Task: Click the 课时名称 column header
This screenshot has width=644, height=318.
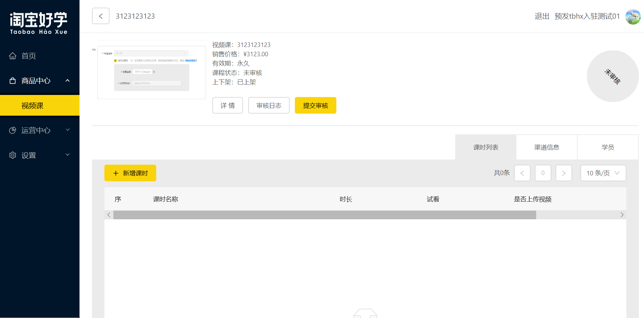Action: coord(166,199)
